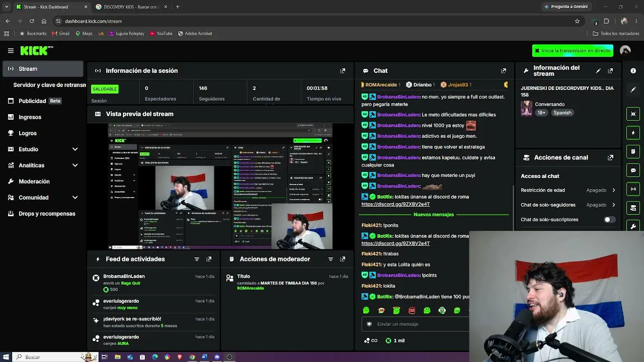Open the Gmail bookmark

(61, 34)
